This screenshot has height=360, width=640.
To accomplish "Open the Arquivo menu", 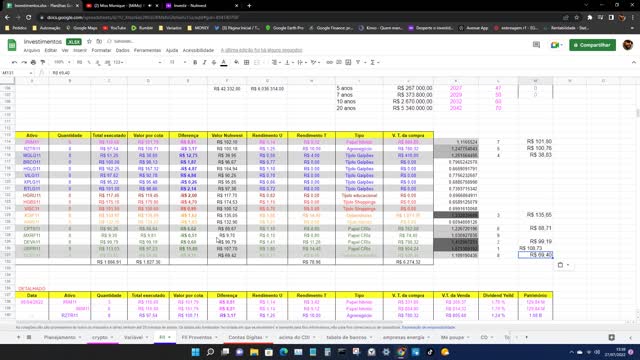I will click(32, 50).
